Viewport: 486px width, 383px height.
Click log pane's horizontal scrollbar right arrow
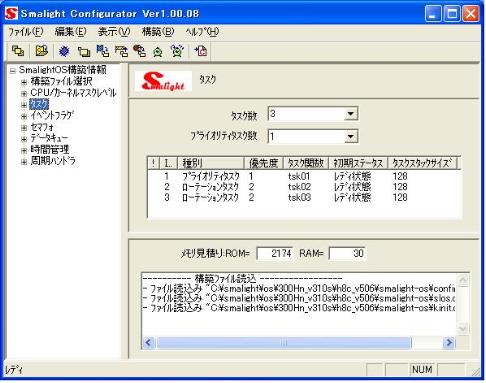point(449,342)
